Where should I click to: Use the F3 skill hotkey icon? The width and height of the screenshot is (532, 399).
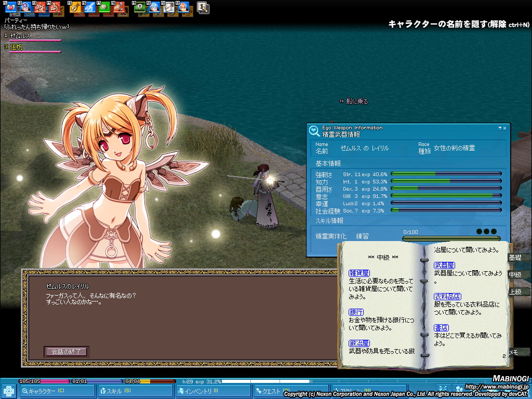pyautogui.click(x=40, y=7)
